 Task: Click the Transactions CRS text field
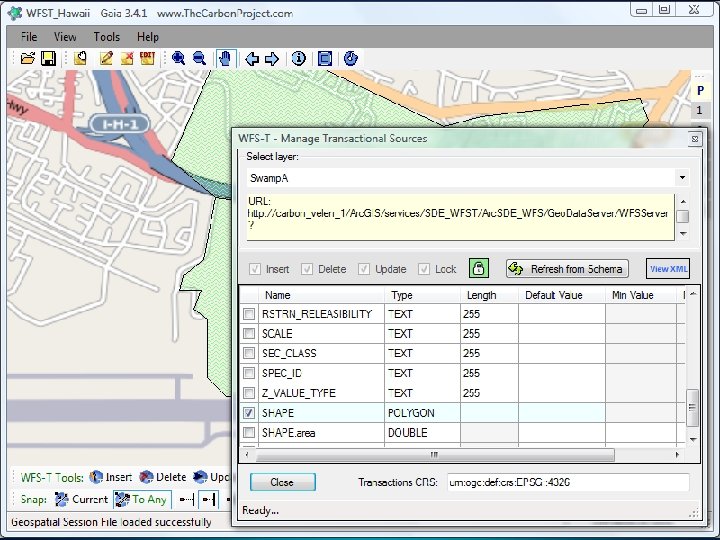(567, 482)
